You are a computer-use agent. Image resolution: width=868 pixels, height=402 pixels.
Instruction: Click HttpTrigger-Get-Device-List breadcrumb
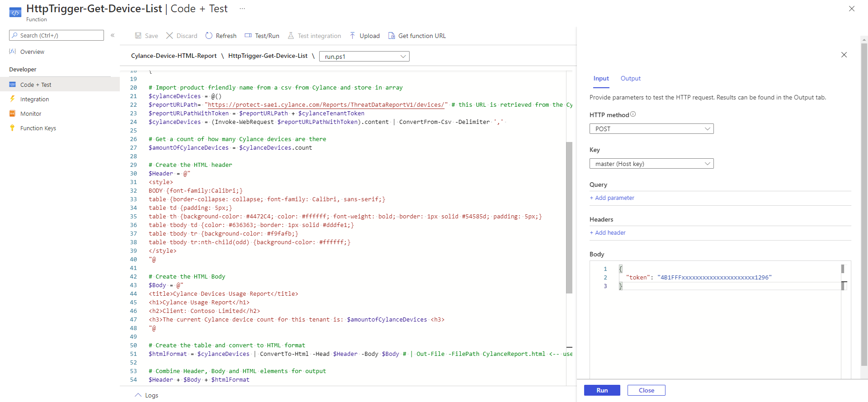(268, 56)
